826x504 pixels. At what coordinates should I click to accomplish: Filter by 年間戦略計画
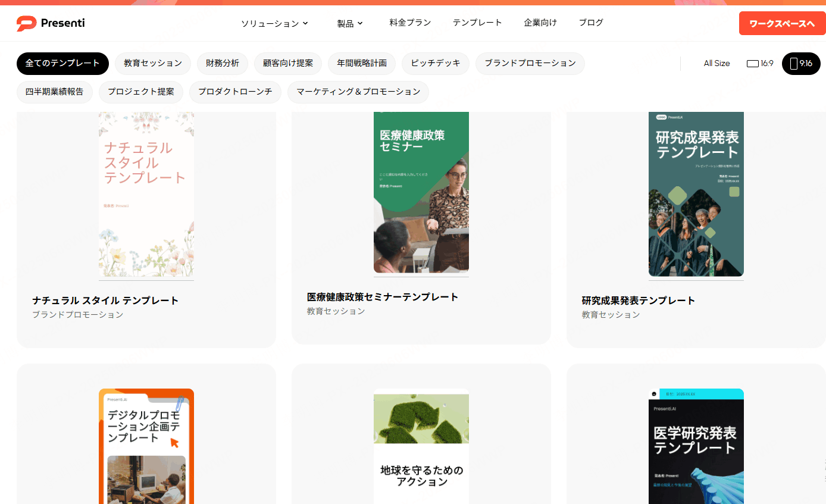pyautogui.click(x=362, y=64)
